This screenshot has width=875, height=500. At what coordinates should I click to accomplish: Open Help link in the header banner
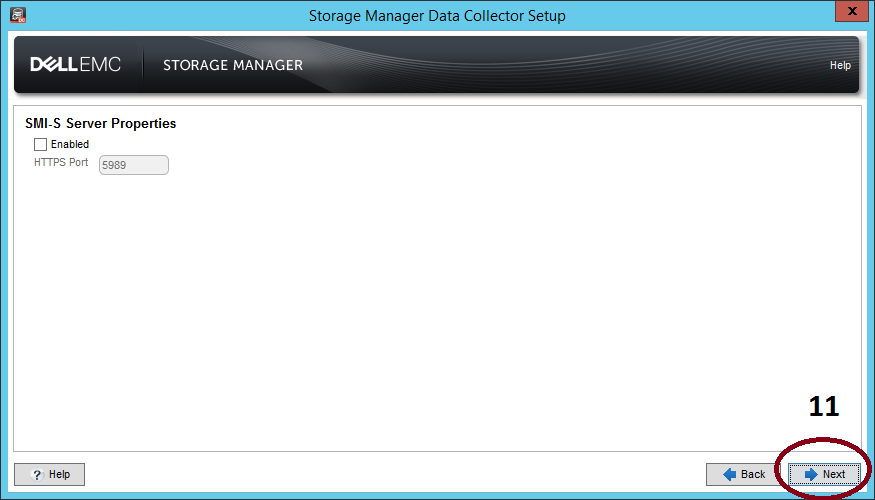[840, 66]
